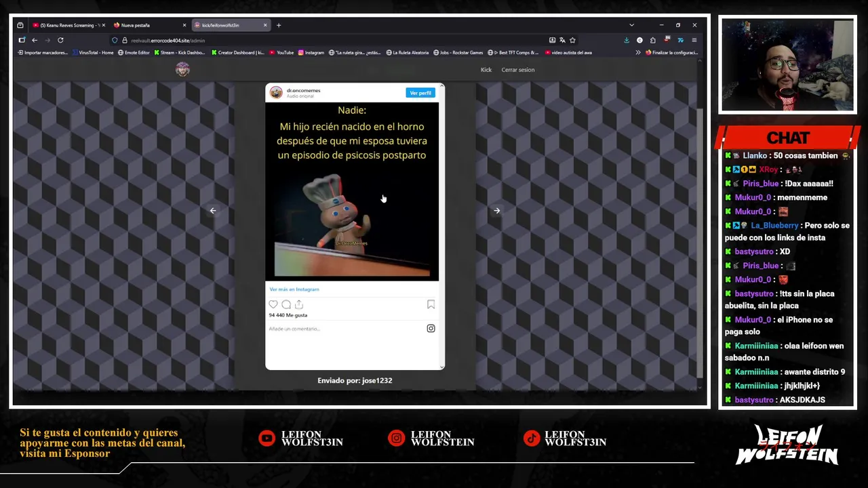Screen dimensions: 868x488
Task: Open Jobs - Rockstar Games bookmark
Action: click(458, 52)
